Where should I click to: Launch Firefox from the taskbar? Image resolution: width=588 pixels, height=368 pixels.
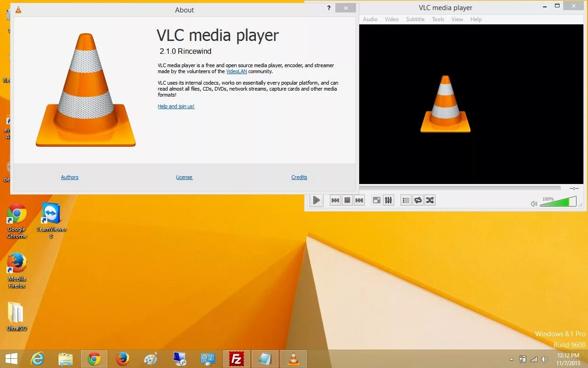click(123, 359)
